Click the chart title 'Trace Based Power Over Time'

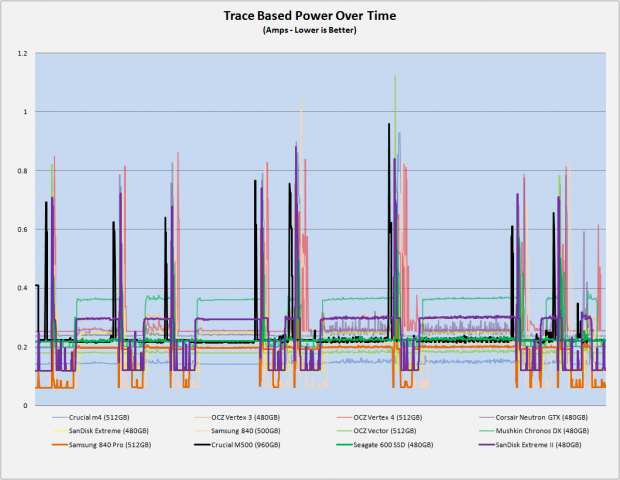pos(310,15)
